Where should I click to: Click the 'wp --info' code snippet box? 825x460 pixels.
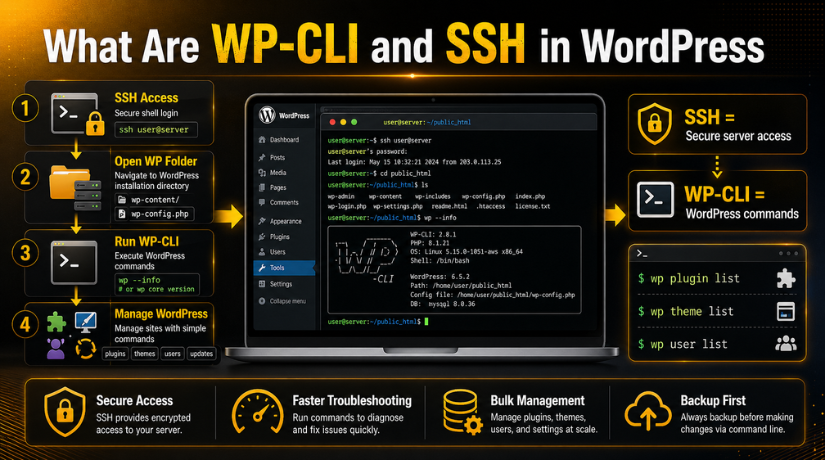pos(157,284)
